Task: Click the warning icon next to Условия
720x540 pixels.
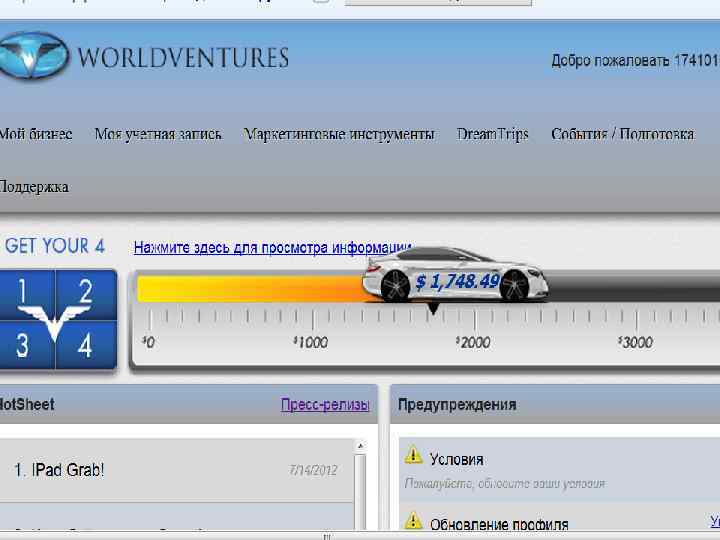Action: pyautogui.click(x=413, y=455)
